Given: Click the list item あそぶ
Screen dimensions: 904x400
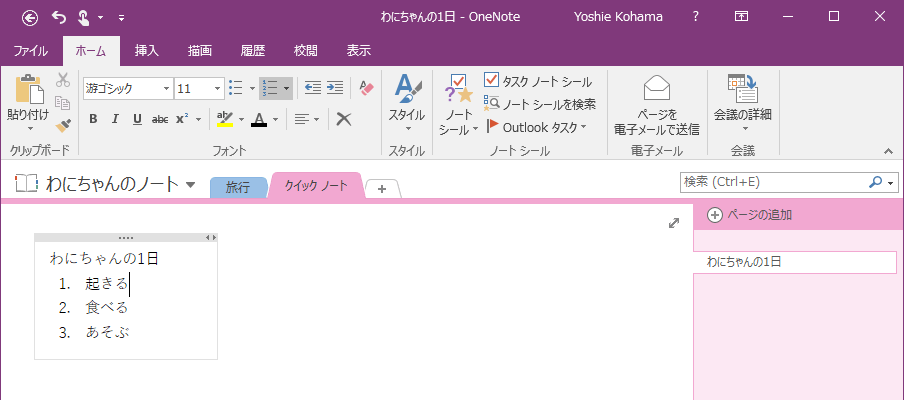Looking at the screenshot, I should [x=107, y=332].
